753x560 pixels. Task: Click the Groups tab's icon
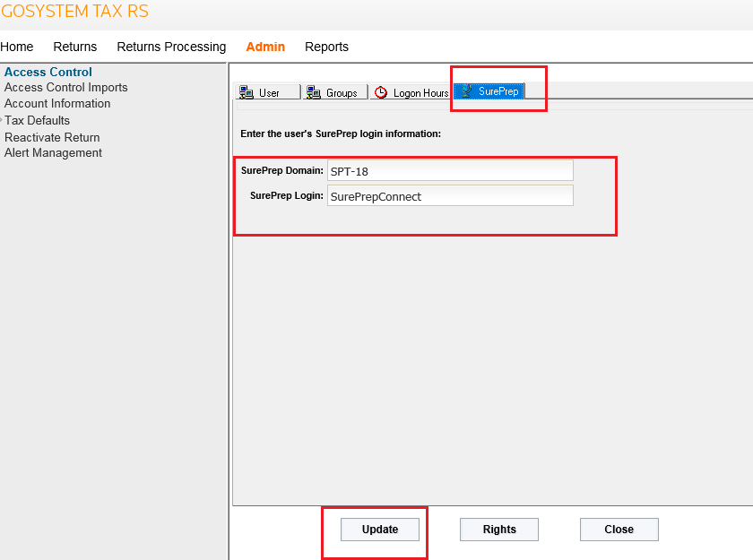coord(314,92)
